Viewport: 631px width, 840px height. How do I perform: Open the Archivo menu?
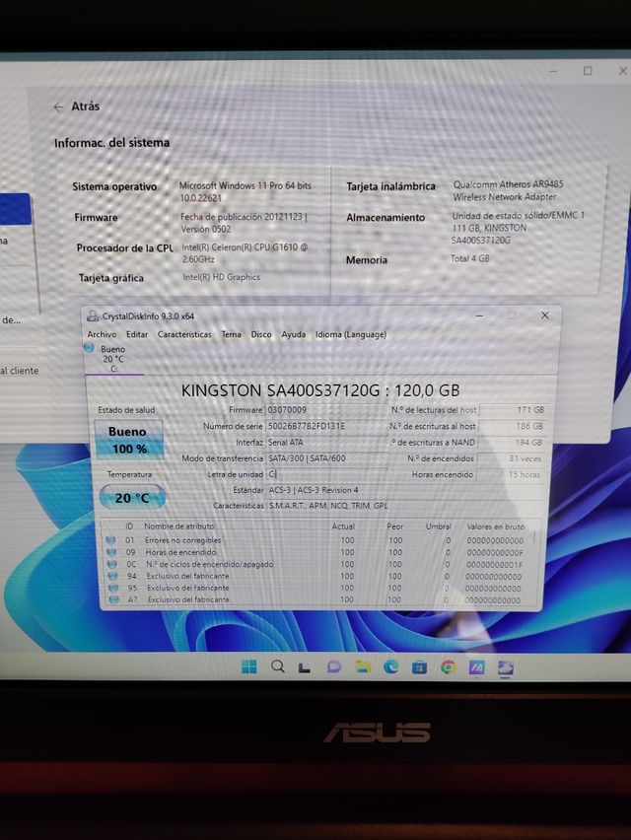(102, 334)
